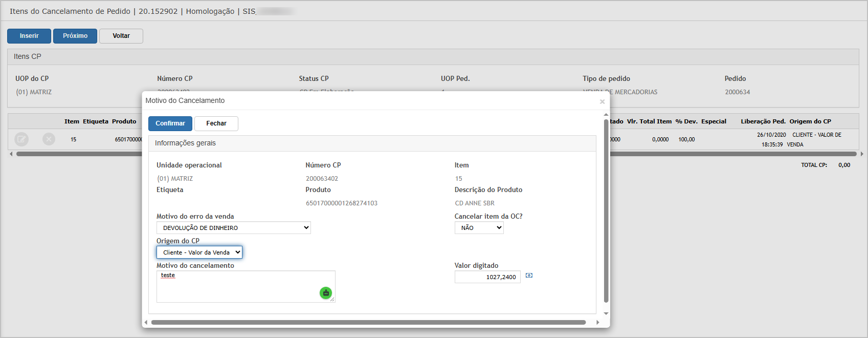Click the Voltar button
This screenshot has height=338, width=868.
(121, 36)
